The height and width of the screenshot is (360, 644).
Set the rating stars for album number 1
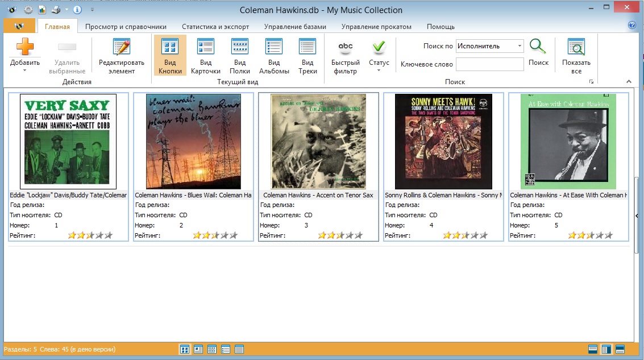(90, 235)
